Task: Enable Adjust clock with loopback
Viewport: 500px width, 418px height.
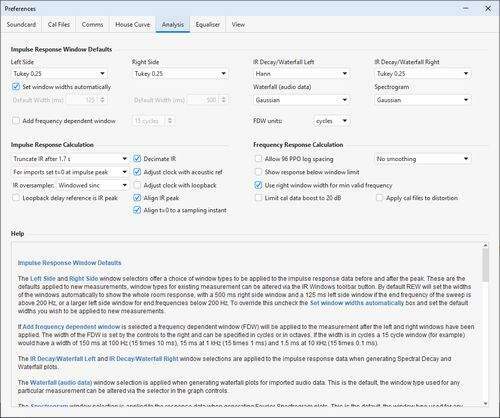Action: tap(137, 185)
